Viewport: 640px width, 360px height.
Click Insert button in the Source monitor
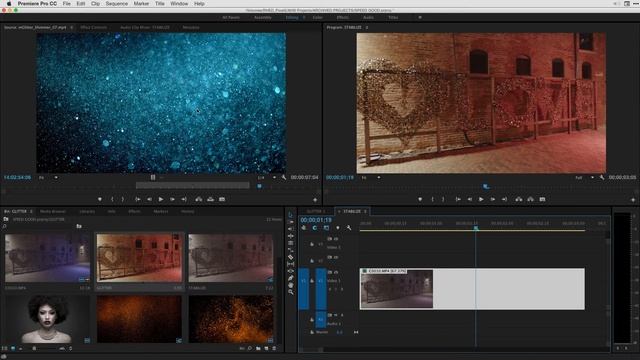198,199
